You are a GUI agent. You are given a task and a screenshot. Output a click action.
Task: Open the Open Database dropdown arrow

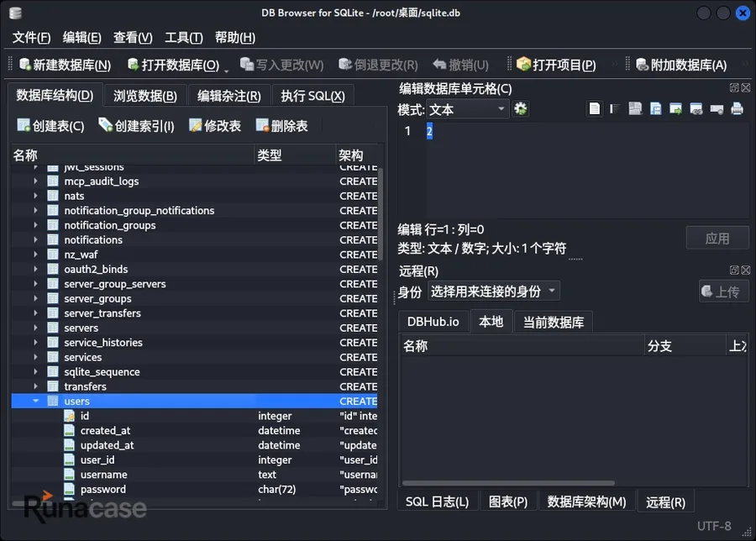(227, 71)
